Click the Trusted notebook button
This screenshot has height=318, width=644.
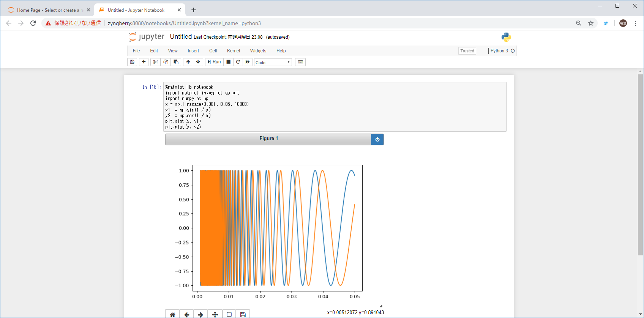[467, 51]
